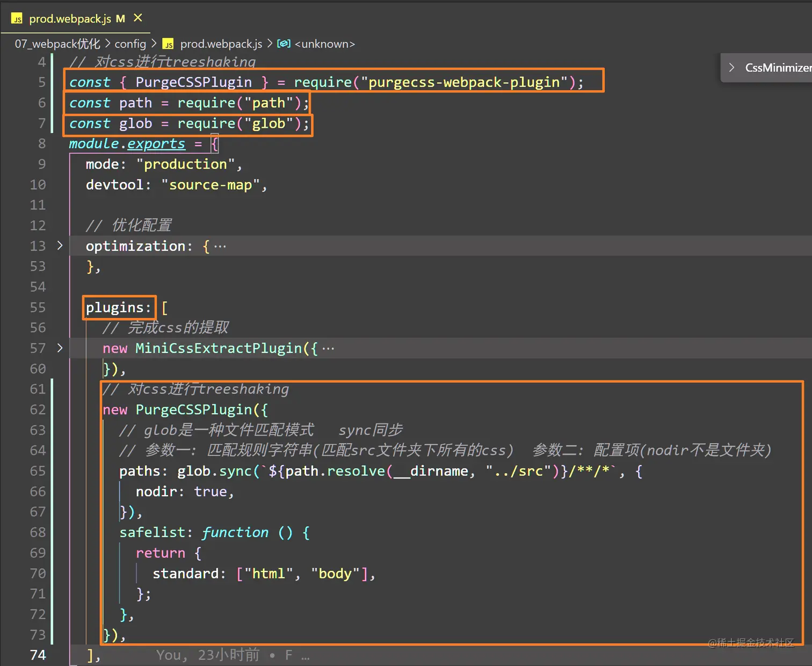812x666 pixels.
Task: Click the JS icon in breadcrumb
Action: pyautogui.click(x=168, y=44)
